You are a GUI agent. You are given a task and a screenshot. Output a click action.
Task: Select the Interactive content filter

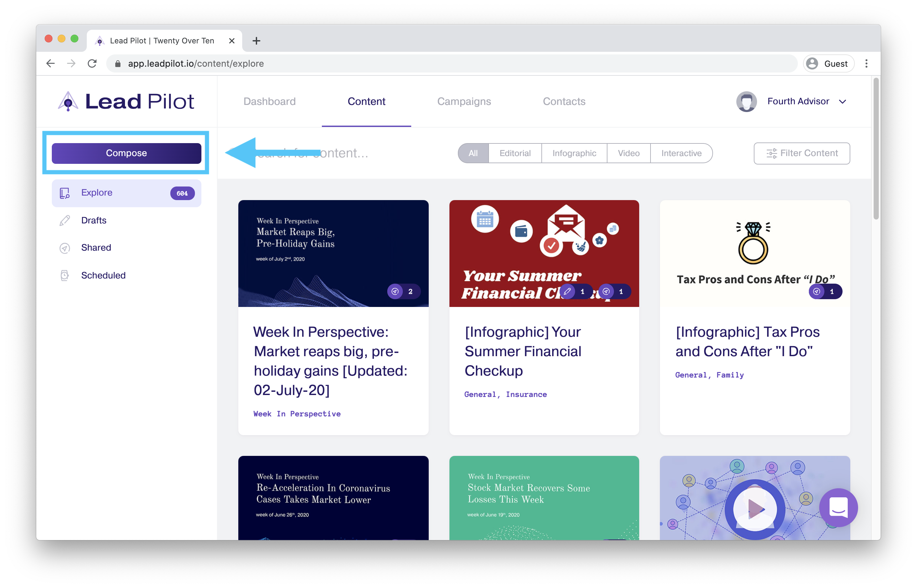coord(681,153)
